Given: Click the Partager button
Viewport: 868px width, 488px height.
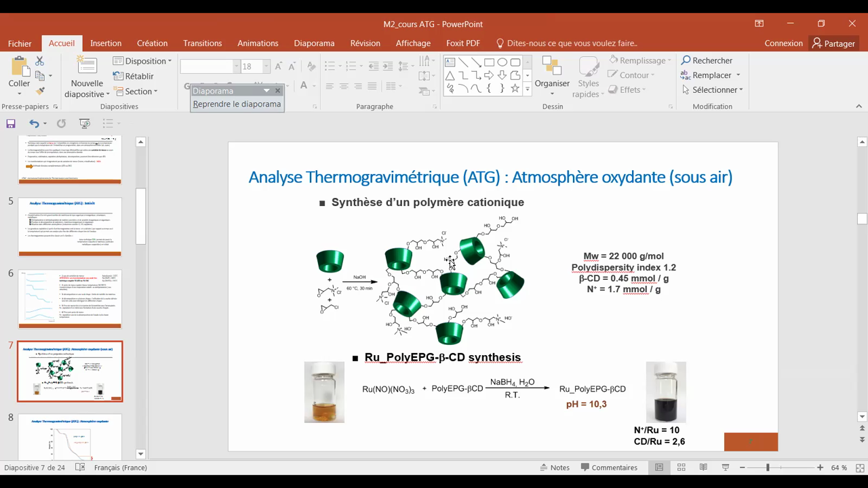Looking at the screenshot, I should 833,43.
